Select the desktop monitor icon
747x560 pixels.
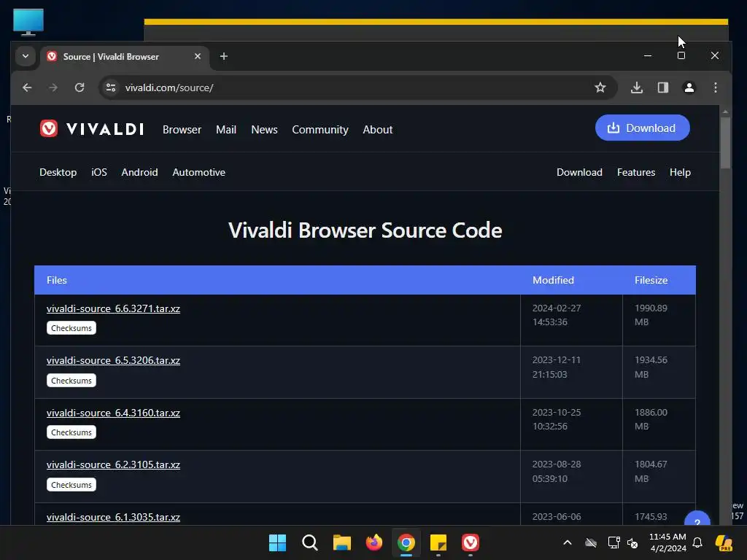point(28,22)
